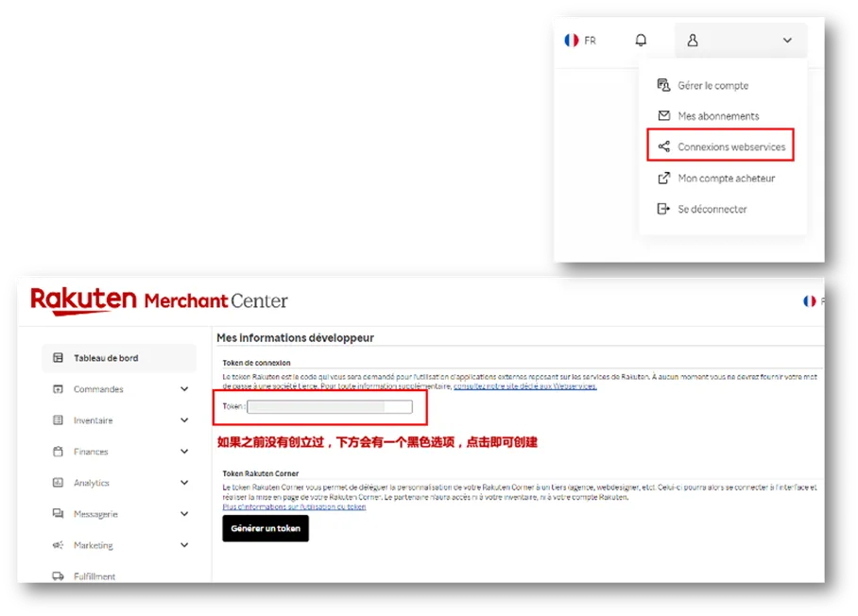Image resolution: width=858 pixels, height=616 pixels.
Task: Click the share icon for Connexions webservices
Action: tap(663, 146)
